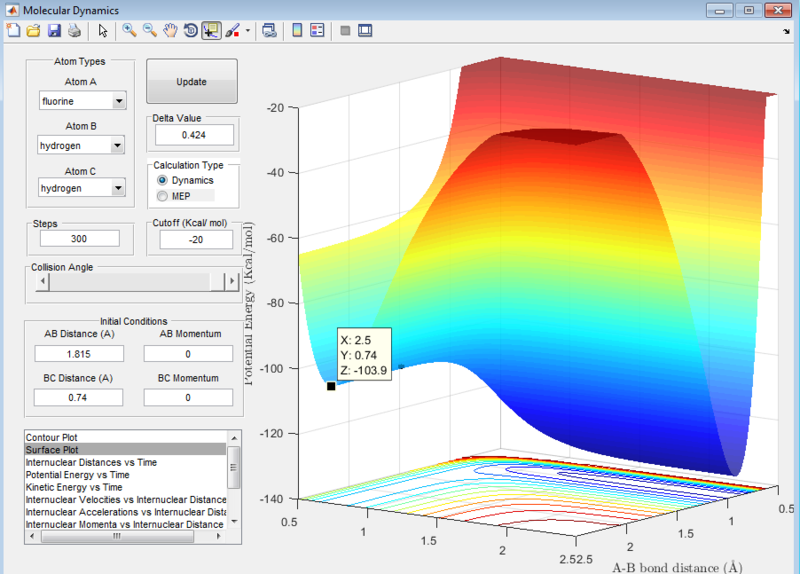Click the Collision Angle slider track

pos(130,283)
